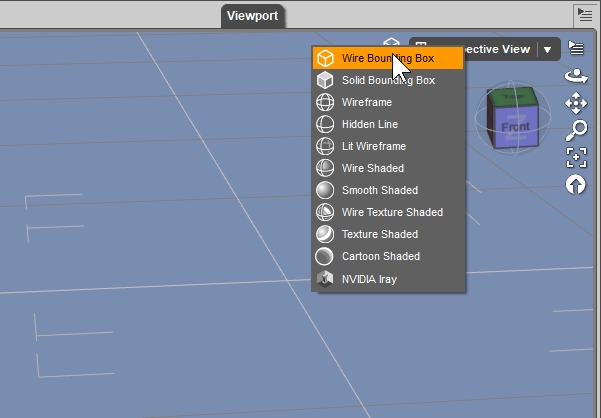Click Texture Shaded sphere icon
Image resolution: width=601 pixels, height=418 pixels.
325,234
